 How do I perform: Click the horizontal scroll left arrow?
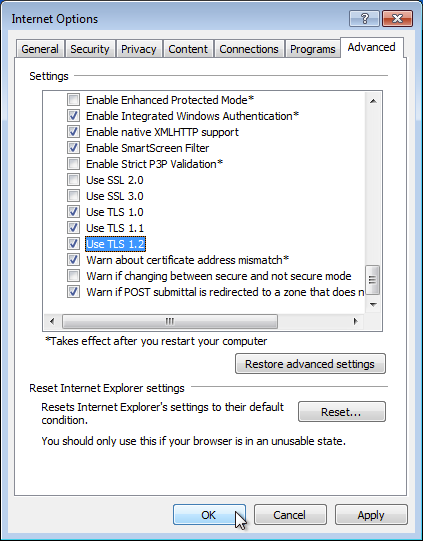[52, 322]
